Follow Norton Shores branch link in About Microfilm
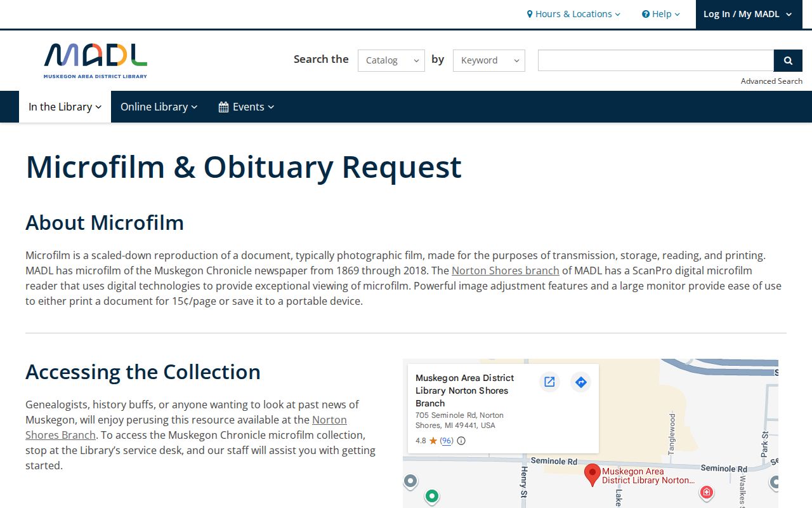The image size is (812, 508). [x=506, y=271]
